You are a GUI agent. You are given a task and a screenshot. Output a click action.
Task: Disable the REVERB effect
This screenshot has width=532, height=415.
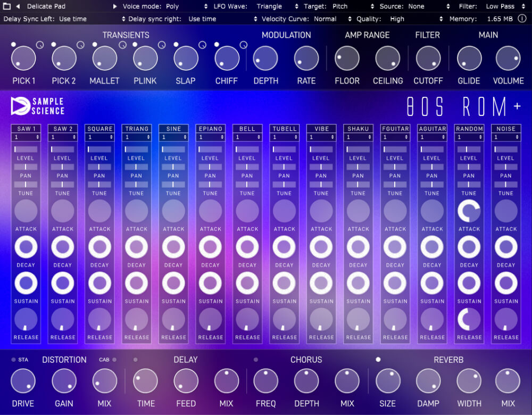378,360
